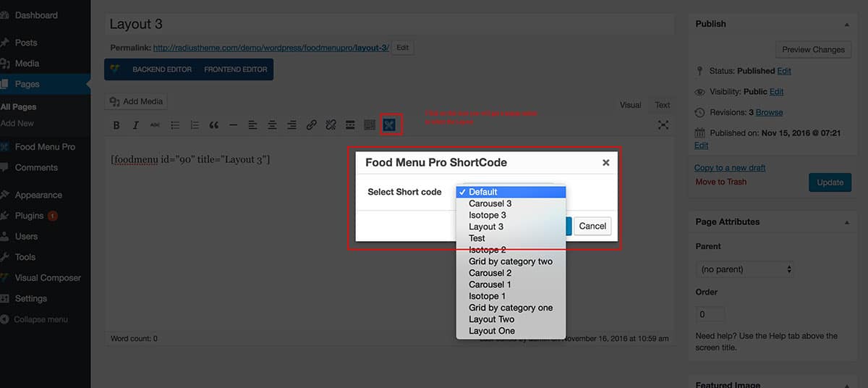Click the Preview Changes button
Image resolution: width=868 pixels, height=388 pixels.
tap(813, 49)
